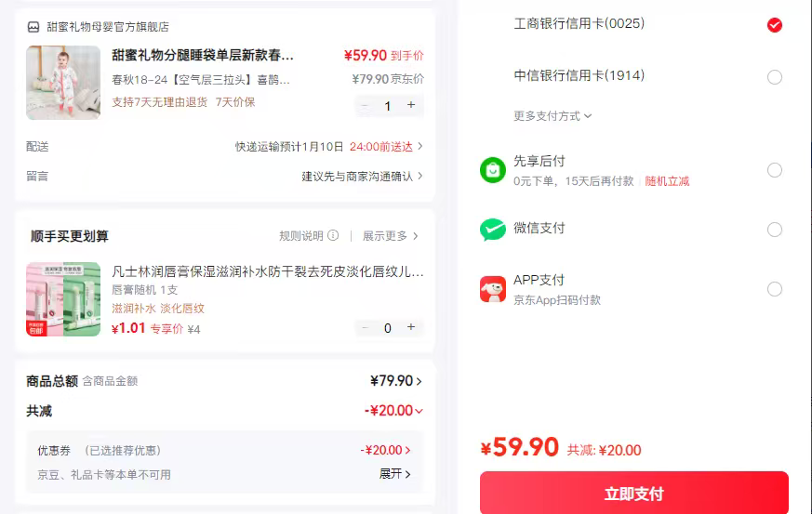Expand the 共减 -¥20.00 discount details
The image size is (812, 514).
(394, 411)
